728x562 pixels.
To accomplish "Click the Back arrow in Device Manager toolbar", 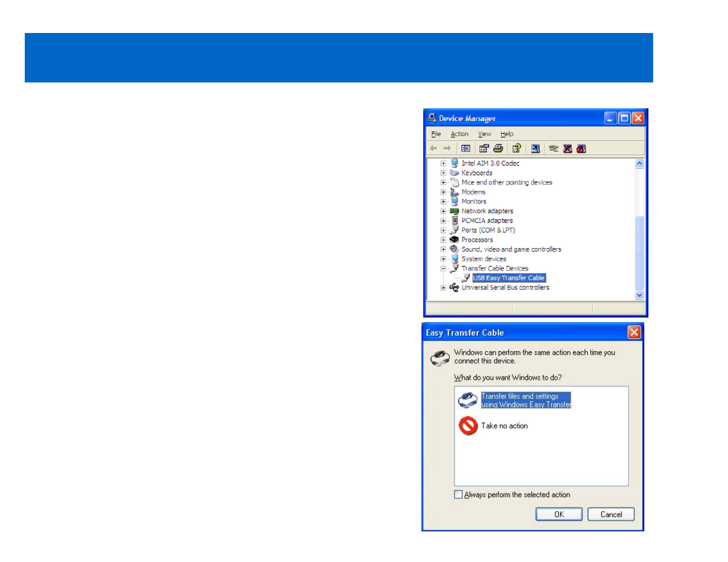I will tap(434, 148).
